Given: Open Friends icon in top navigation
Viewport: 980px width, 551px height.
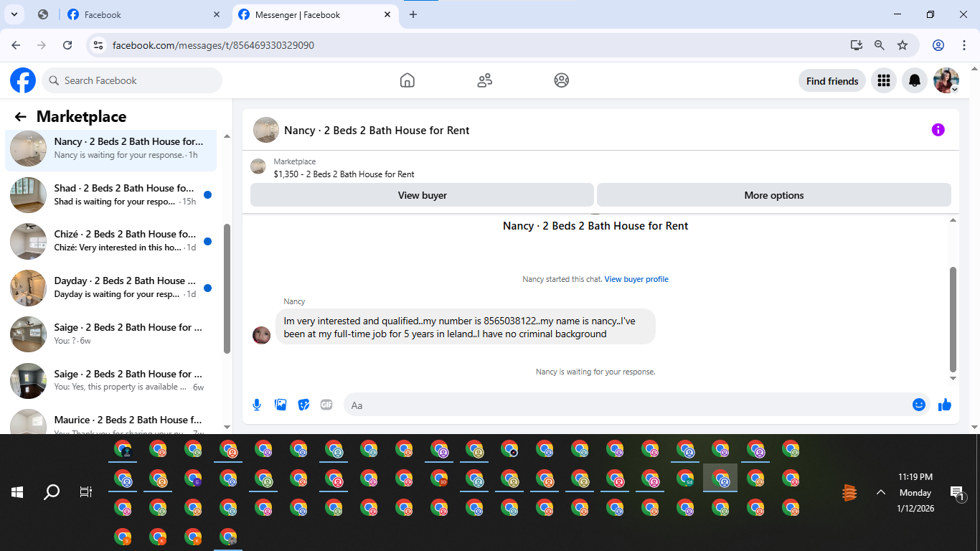Looking at the screenshot, I should [485, 80].
